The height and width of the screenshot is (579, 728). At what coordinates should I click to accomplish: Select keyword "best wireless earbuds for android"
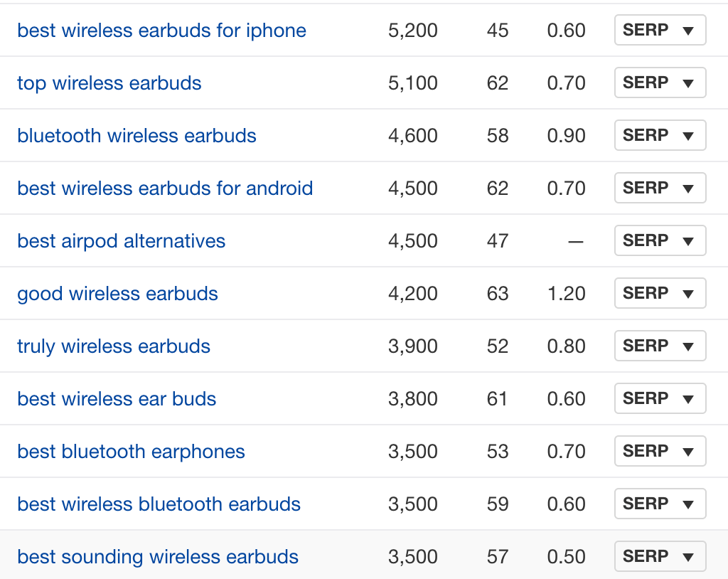(x=165, y=188)
